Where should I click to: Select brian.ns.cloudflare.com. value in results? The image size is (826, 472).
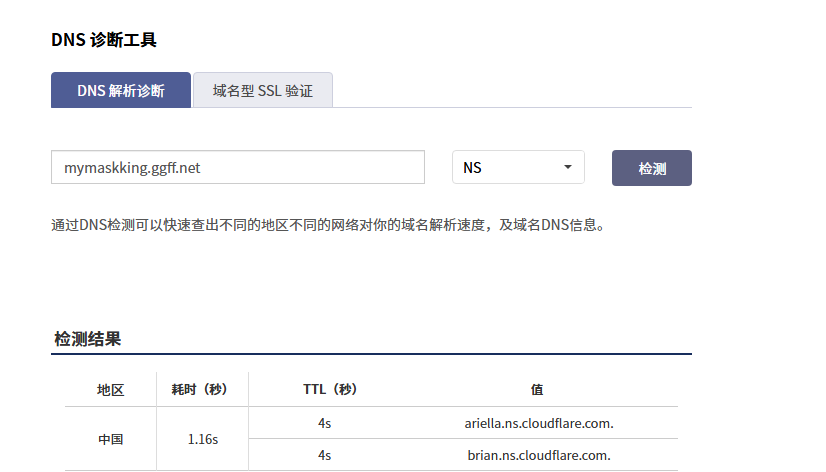point(538,455)
